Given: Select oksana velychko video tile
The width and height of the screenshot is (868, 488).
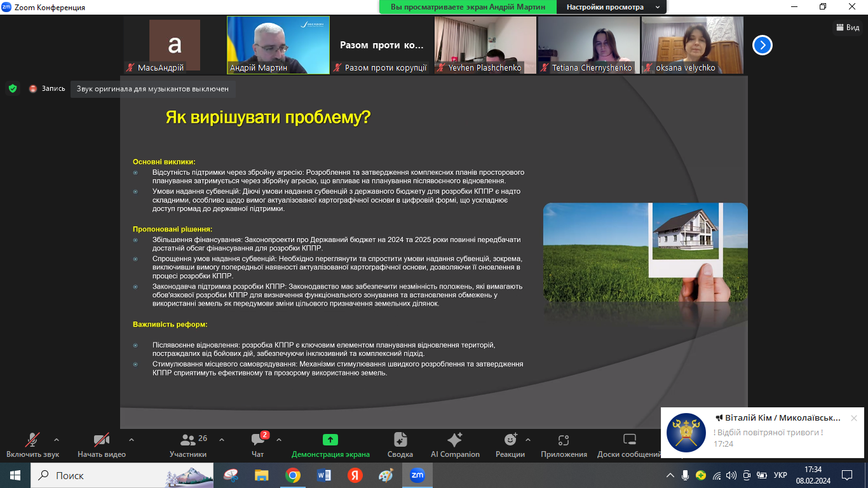Looking at the screenshot, I should [x=693, y=45].
